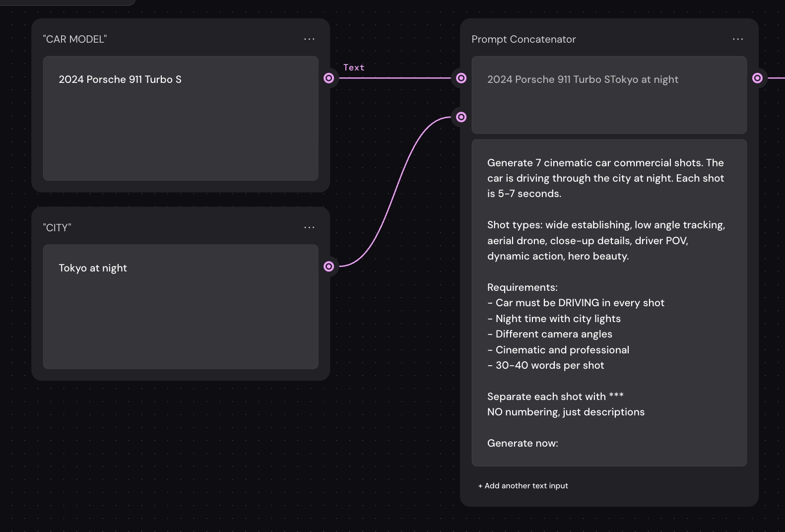Open the "CITY" node three-dots menu

pos(309,227)
